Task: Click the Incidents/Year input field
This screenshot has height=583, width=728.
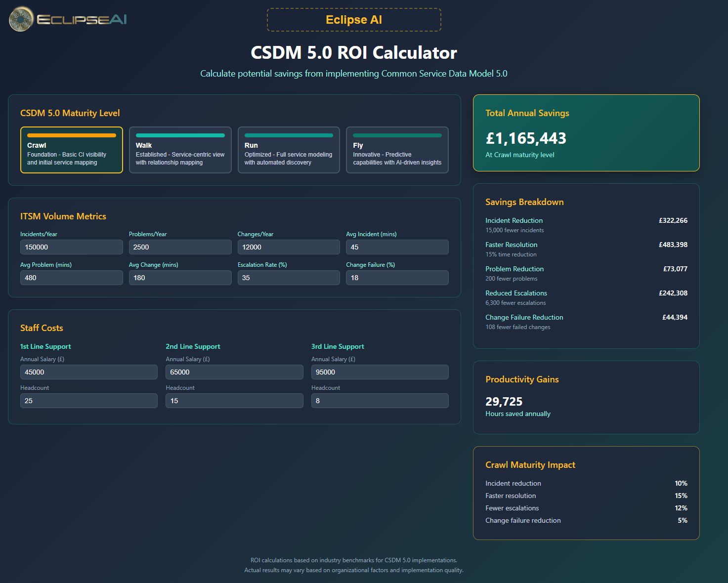Action: (71, 247)
